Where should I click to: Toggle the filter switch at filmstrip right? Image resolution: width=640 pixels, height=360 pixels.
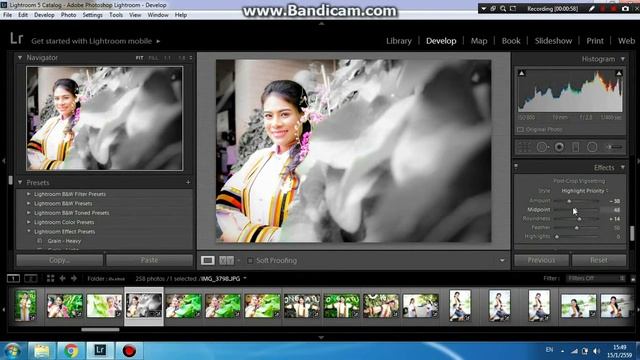[633, 279]
